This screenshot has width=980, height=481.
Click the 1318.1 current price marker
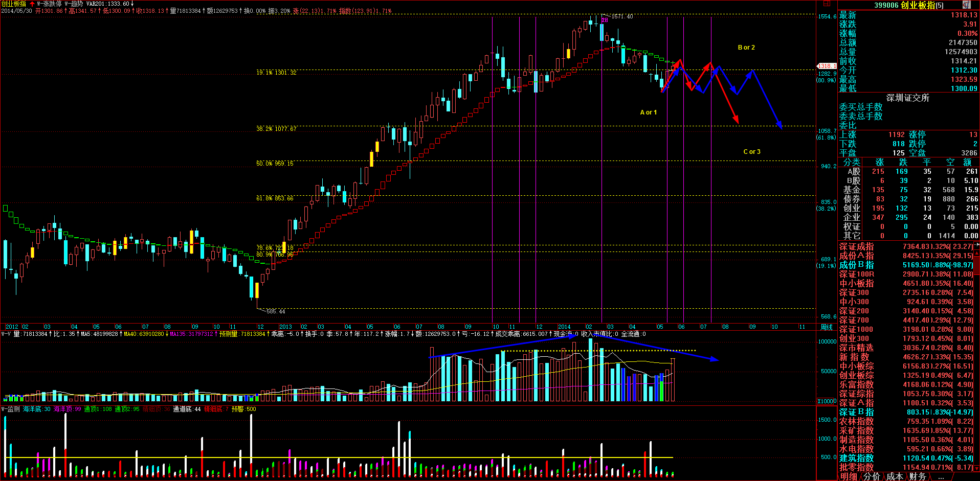click(826, 66)
